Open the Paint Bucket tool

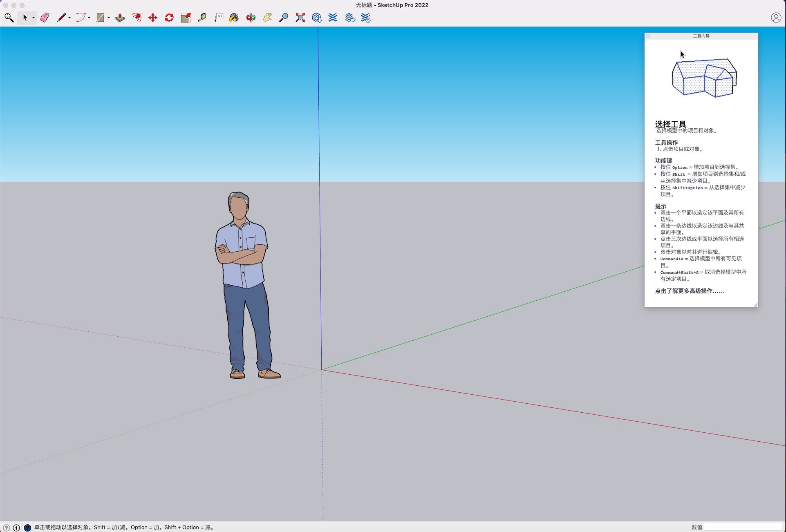coord(234,18)
